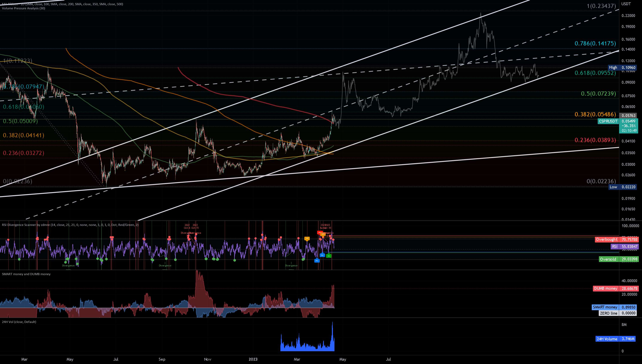Screen dimensions: 642x364
Task: Select the Oversold threshold line at 29.03398
Action: (608, 259)
